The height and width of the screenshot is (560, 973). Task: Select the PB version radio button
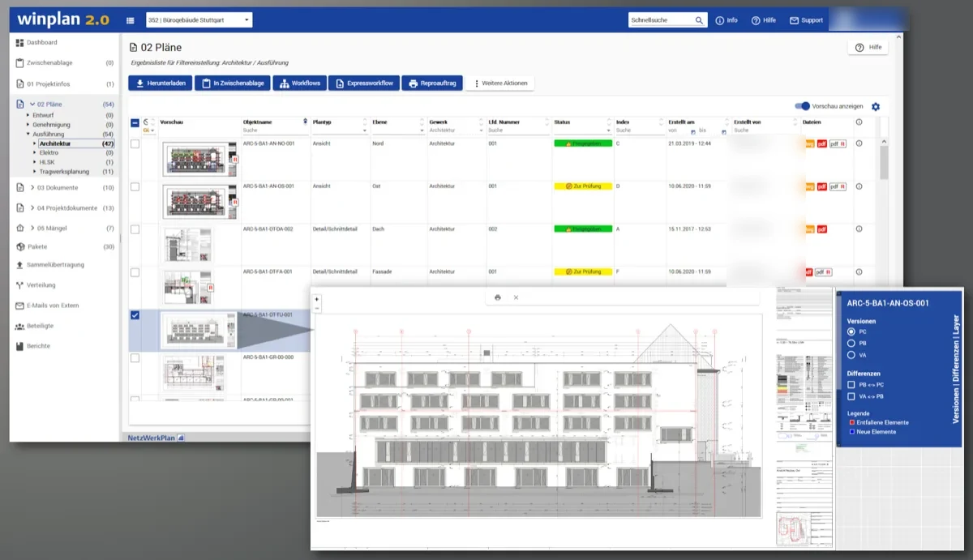(x=851, y=344)
